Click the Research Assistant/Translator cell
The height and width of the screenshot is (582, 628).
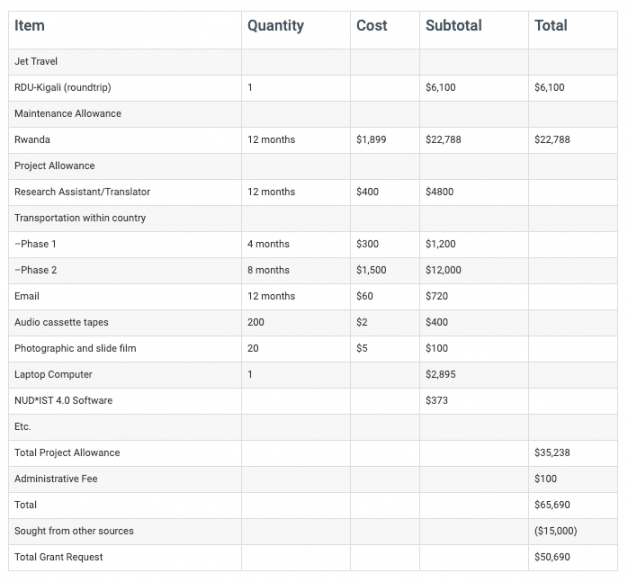click(x=82, y=192)
